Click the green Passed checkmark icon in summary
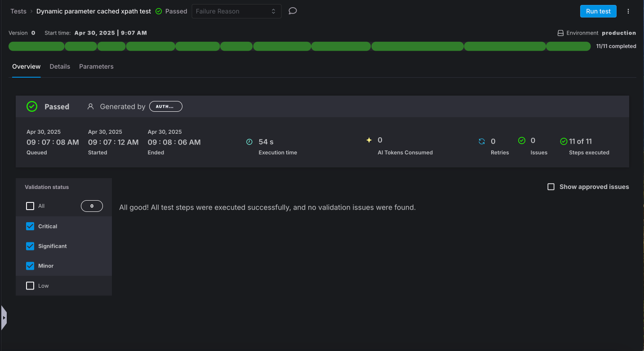This screenshot has width=644, height=351. click(x=32, y=106)
